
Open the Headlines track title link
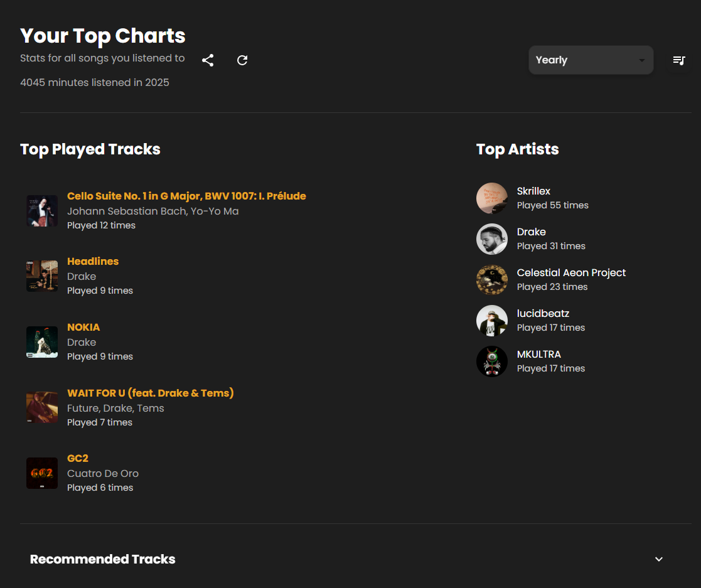(x=93, y=261)
